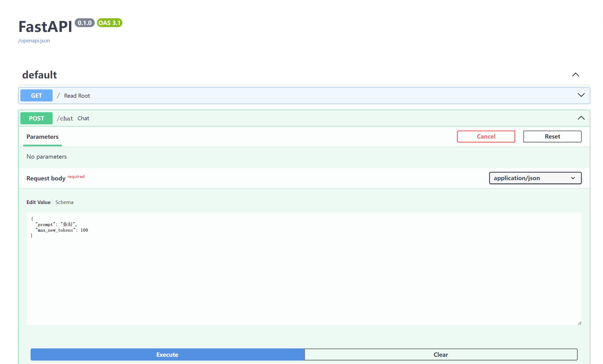Click the default section title

pos(39,75)
